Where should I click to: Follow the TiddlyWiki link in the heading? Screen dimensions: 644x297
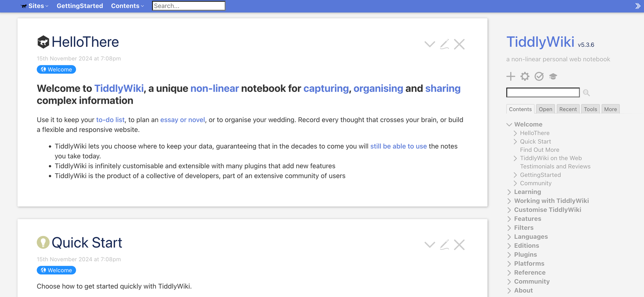[x=119, y=88]
